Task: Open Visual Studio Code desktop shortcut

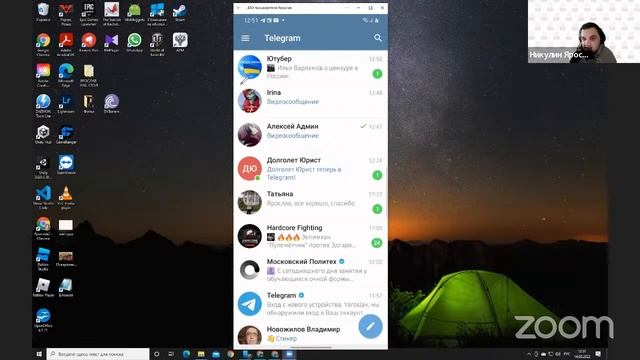Action: click(x=43, y=198)
